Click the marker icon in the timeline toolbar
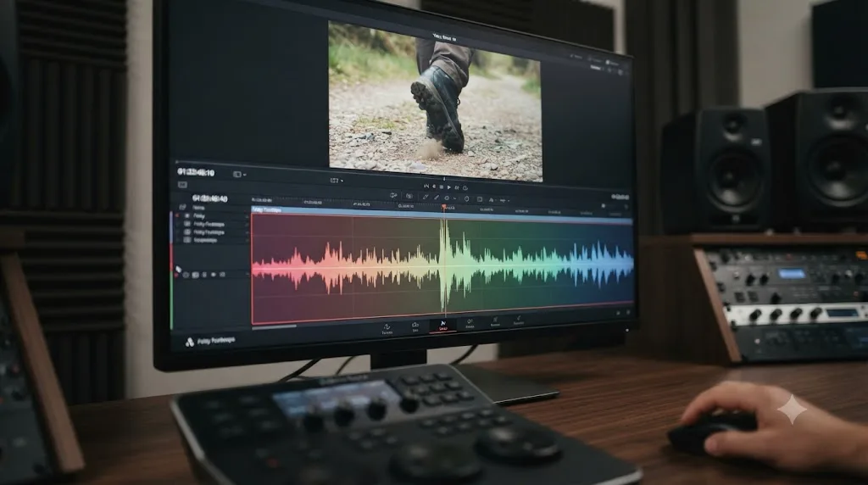868x485 pixels. (x=467, y=198)
